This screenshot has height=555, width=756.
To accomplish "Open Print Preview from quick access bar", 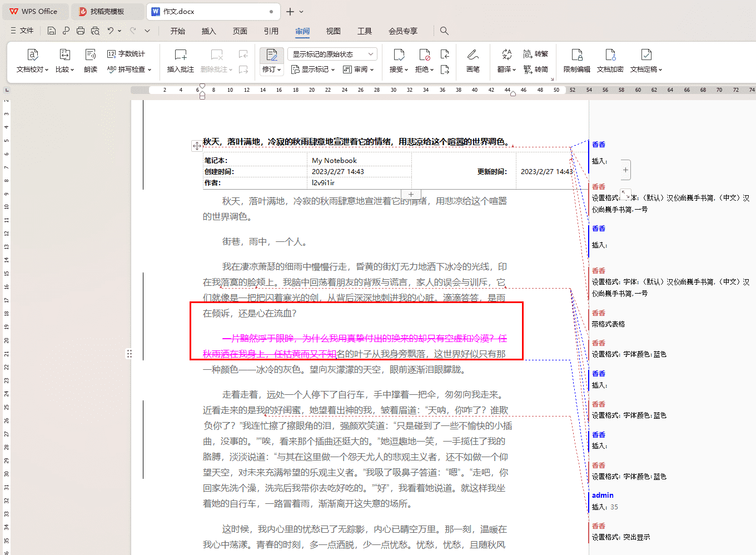I will point(95,31).
